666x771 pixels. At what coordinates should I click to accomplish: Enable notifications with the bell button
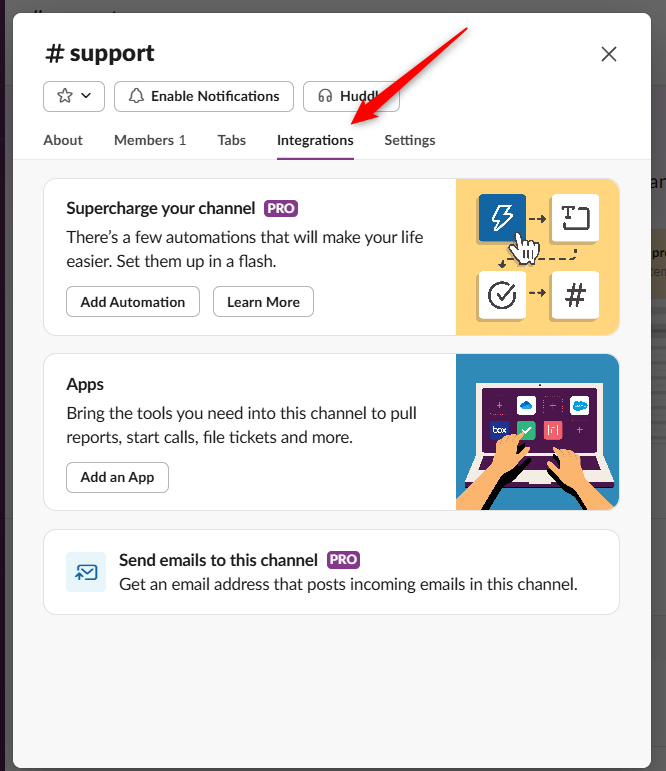pyautogui.click(x=204, y=96)
